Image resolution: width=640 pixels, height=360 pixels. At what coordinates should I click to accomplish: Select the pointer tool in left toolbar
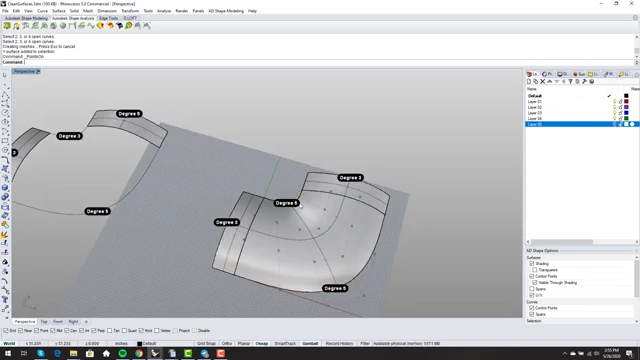[x=5, y=76]
